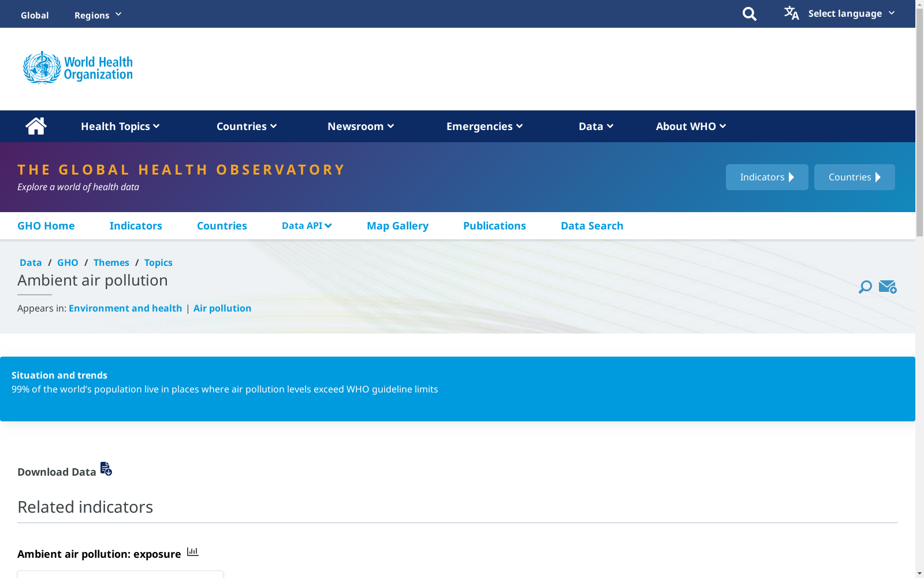Expand the Data main navigation menu

[596, 126]
